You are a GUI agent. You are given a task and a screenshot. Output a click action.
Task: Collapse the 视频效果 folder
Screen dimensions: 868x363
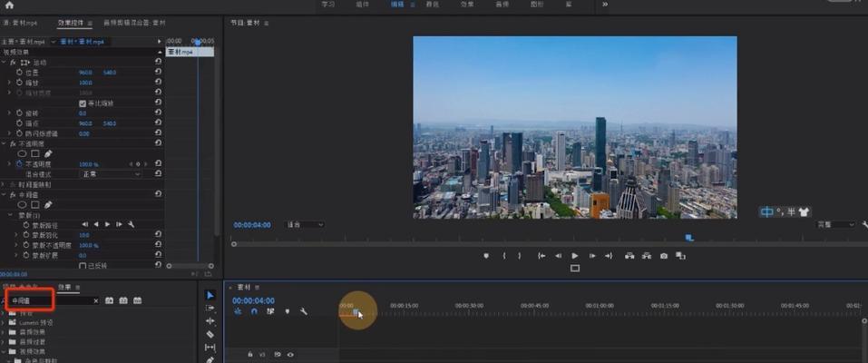4,351
